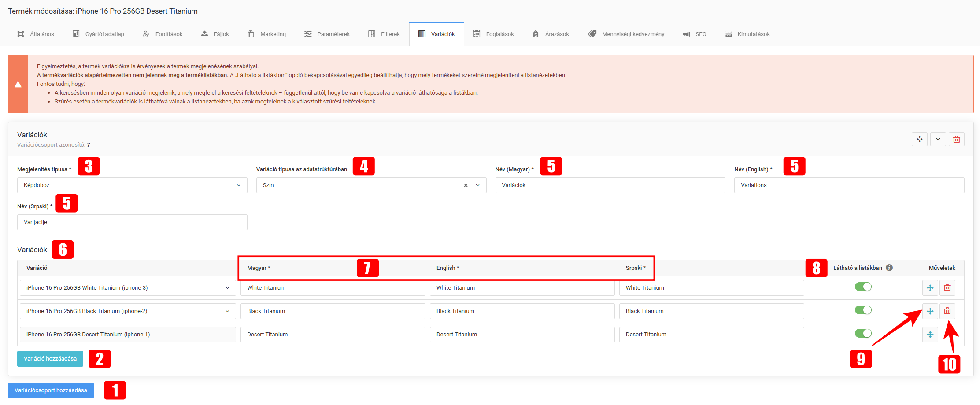
Task: Open the White Titanium variation product dropdown
Action: tap(128, 288)
